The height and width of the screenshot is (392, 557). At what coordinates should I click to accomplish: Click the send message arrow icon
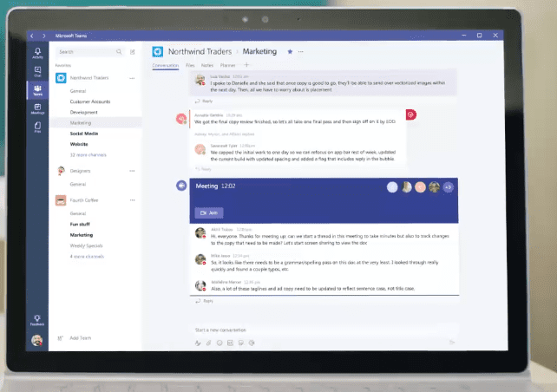[452, 343]
